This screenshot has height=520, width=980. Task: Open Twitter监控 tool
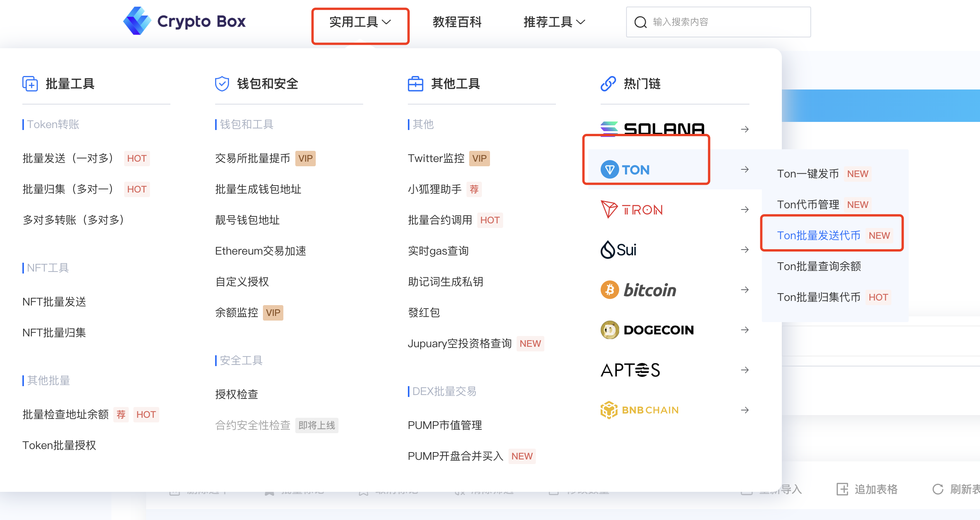[x=436, y=158]
